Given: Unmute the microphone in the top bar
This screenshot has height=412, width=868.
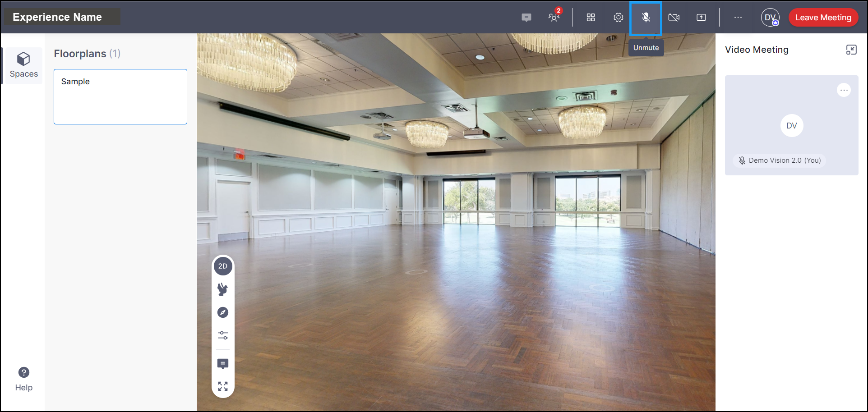Looking at the screenshot, I should [x=646, y=18].
